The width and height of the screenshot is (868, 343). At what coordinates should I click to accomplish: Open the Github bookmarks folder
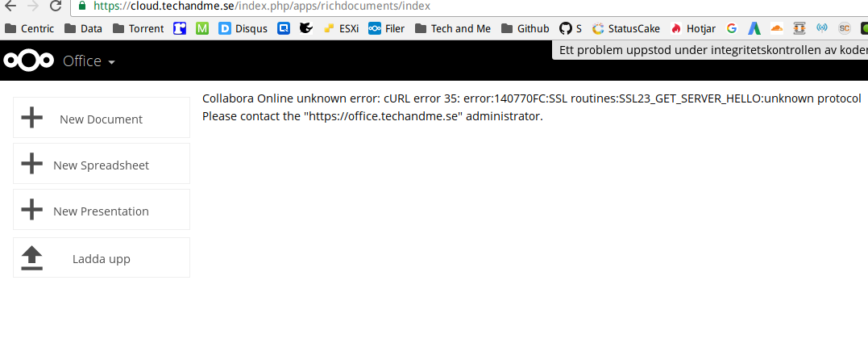(525, 28)
